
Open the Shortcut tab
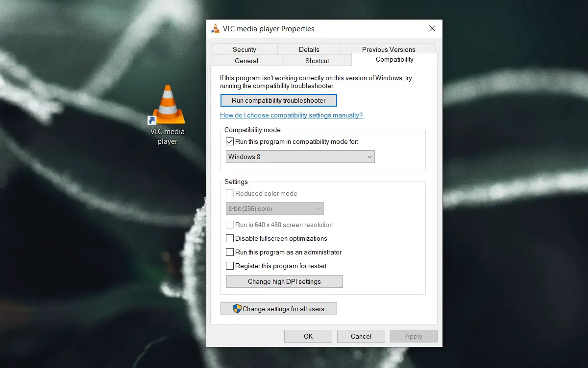(317, 61)
